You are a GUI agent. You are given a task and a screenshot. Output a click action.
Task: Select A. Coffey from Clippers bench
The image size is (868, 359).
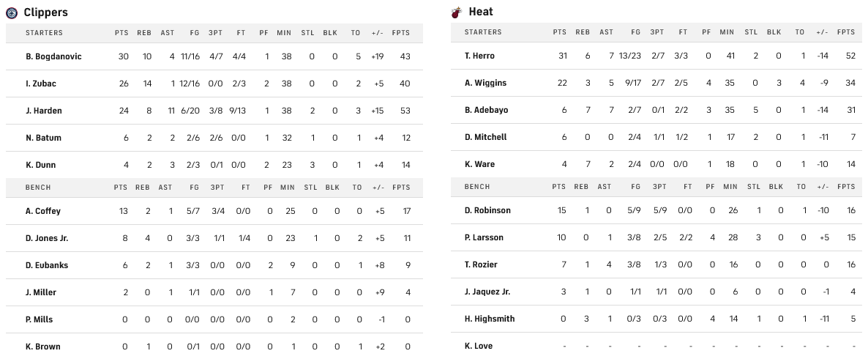[43, 211]
